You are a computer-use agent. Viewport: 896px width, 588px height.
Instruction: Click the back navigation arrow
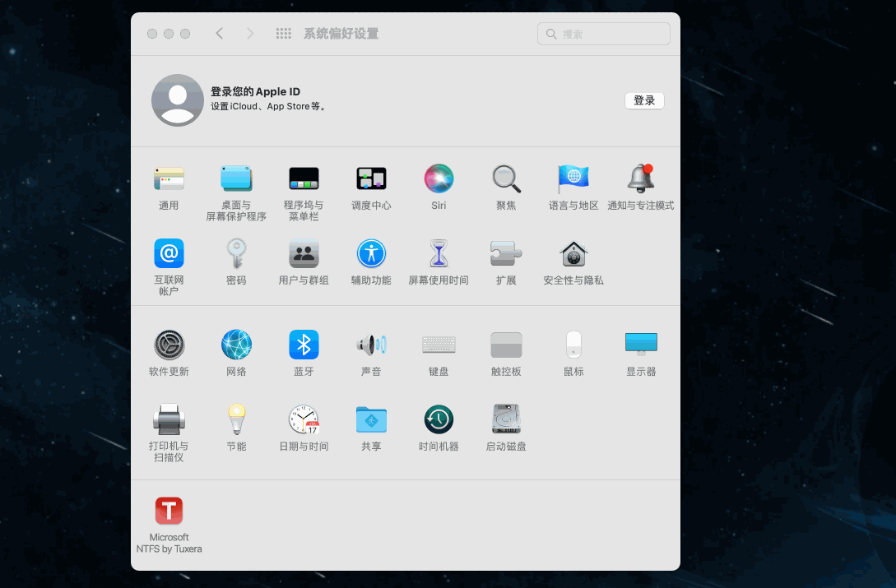[219, 34]
